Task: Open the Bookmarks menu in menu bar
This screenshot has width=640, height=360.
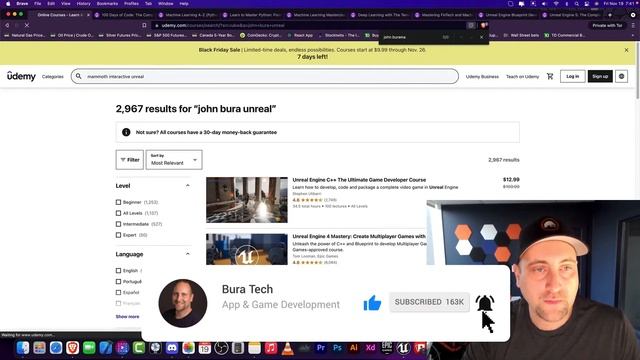Action: click(107, 4)
